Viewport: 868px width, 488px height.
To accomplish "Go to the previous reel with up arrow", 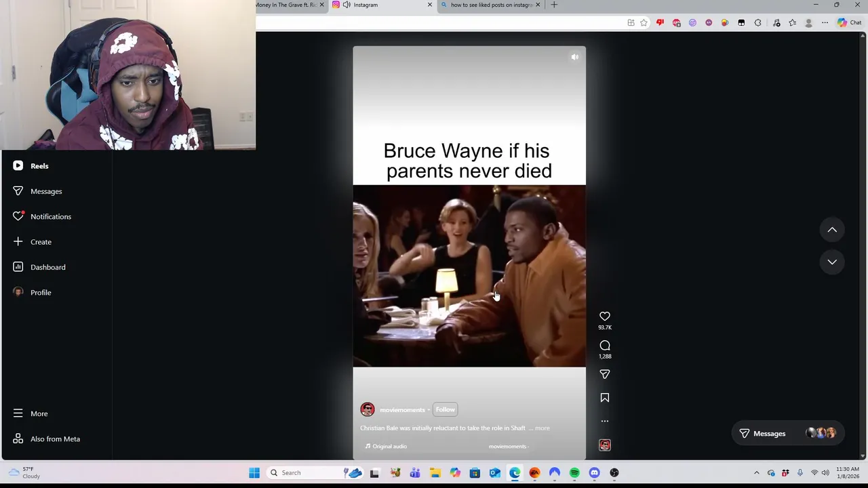I will (x=832, y=230).
